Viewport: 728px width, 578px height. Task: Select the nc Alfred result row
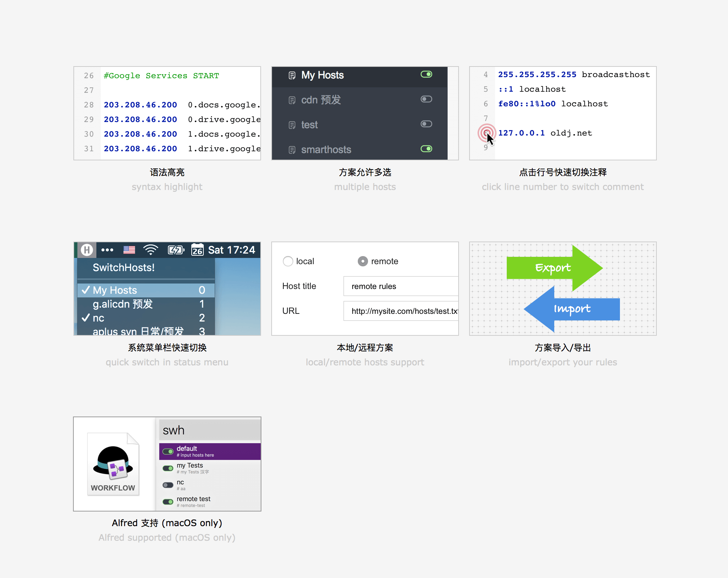click(x=210, y=485)
